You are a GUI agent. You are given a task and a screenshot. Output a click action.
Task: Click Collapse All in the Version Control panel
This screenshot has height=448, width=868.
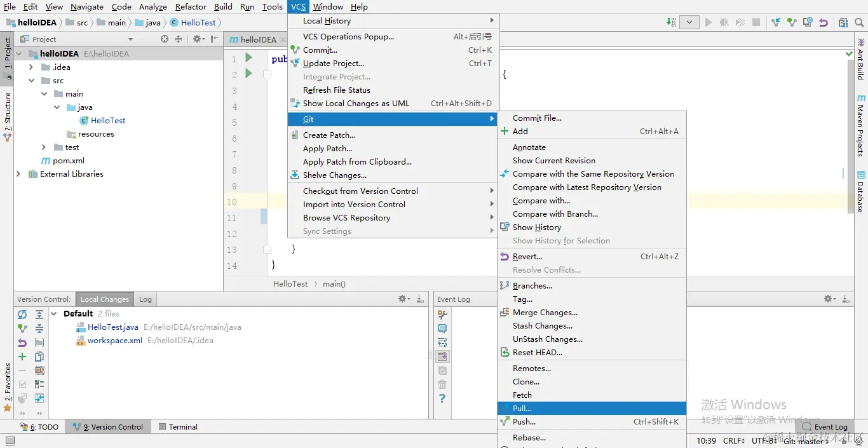click(39, 329)
